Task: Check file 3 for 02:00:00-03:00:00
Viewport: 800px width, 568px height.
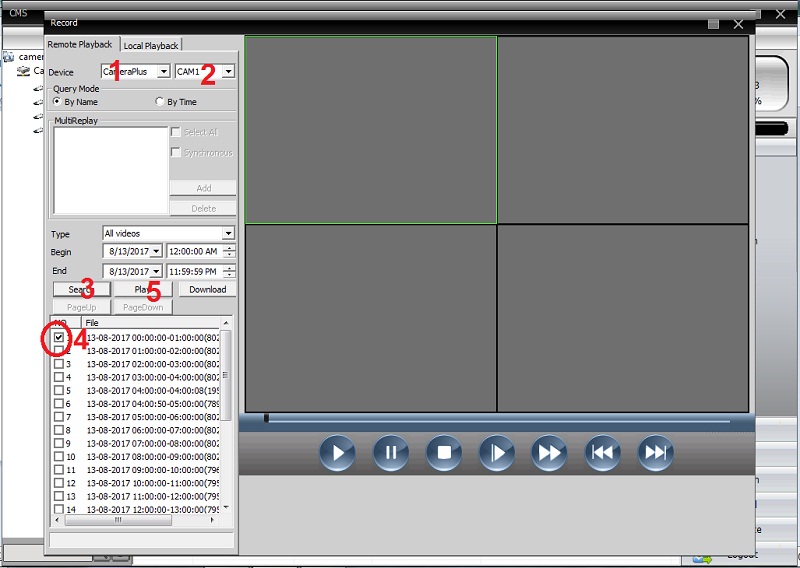Action: pos(59,364)
